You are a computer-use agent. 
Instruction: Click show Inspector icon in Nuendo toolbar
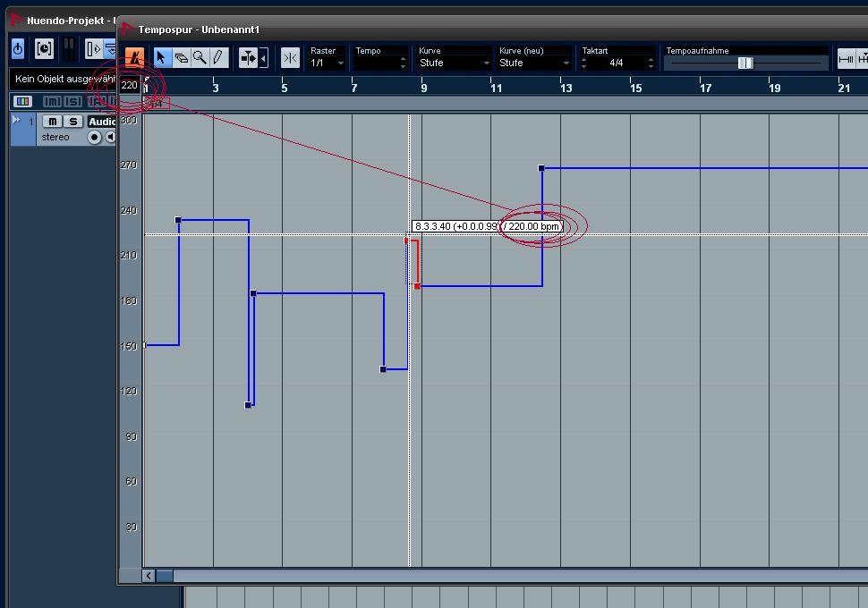click(x=94, y=48)
